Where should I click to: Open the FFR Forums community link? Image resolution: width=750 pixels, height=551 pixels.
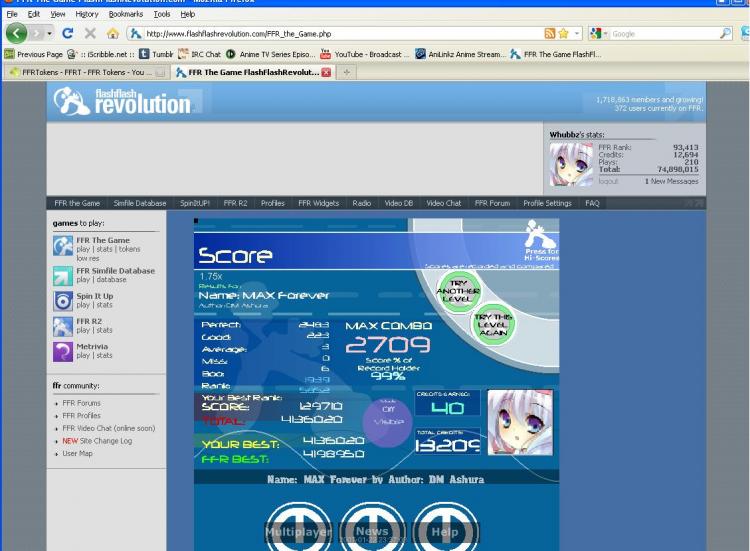tap(81, 403)
